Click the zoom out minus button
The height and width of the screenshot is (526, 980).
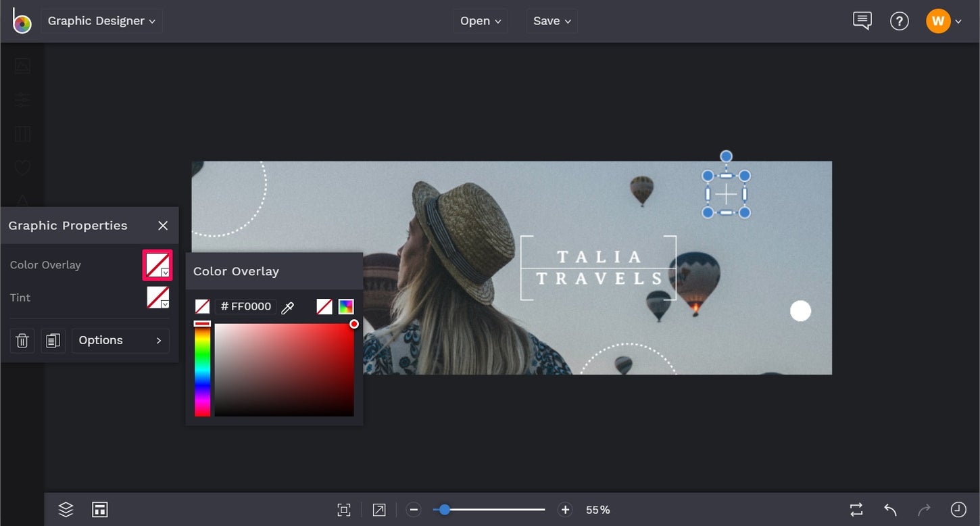[414, 510]
